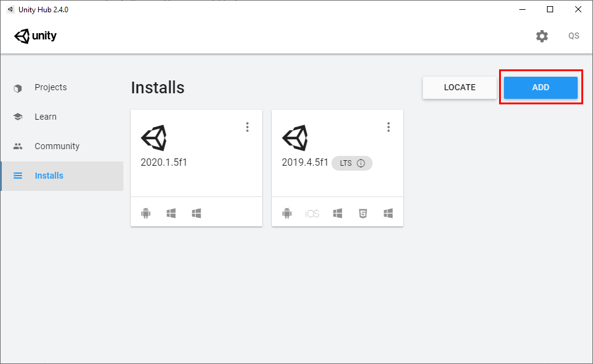Go to the Projects section
The width and height of the screenshot is (593, 364).
(50, 87)
